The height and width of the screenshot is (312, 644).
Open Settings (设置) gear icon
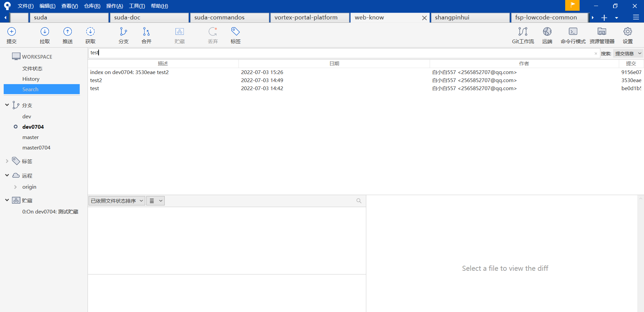click(x=628, y=35)
